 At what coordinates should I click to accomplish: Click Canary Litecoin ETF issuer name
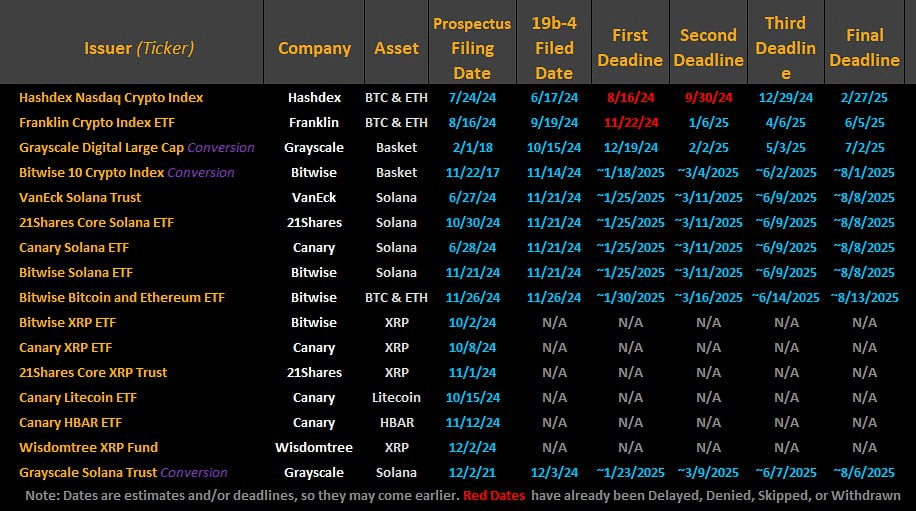pos(78,398)
